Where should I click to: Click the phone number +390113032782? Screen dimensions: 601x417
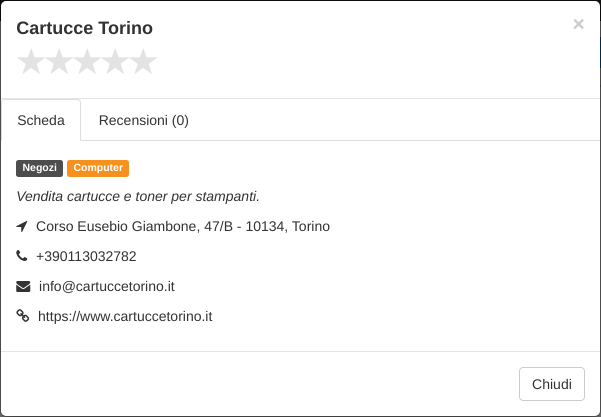tap(86, 256)
